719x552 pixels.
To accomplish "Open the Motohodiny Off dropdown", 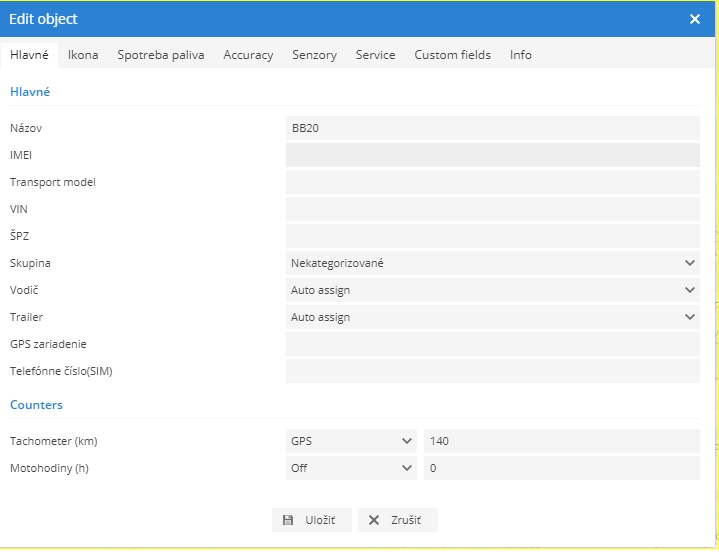I will pos(351,468).
